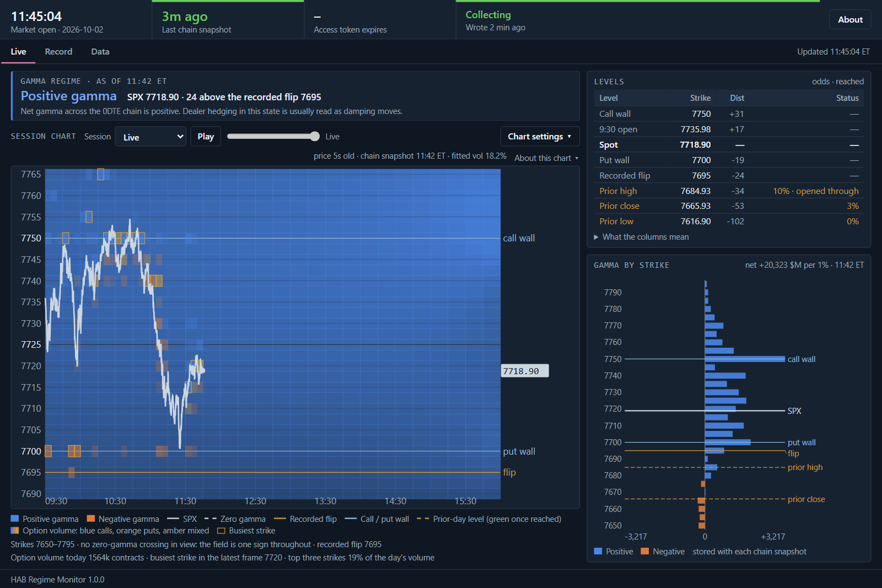Click the Zero gamma dashed legend marker
Screen dimensions: 882x588
[210, 519]
